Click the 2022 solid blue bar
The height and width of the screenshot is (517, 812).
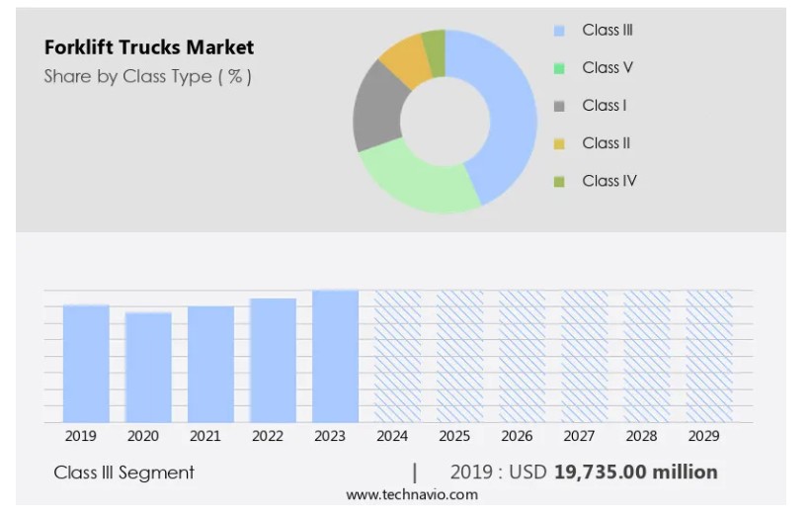[x=273, y=361]
